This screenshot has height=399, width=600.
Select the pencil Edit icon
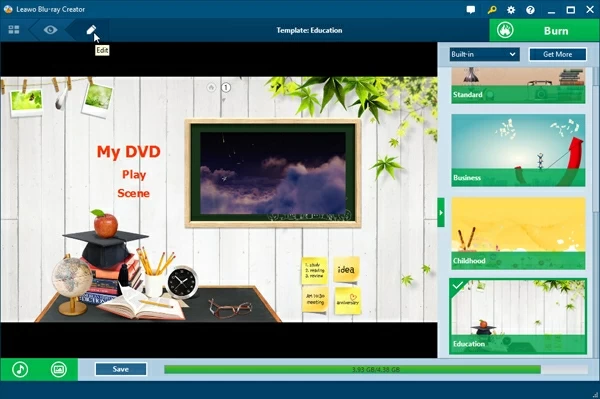pos(91,30)
